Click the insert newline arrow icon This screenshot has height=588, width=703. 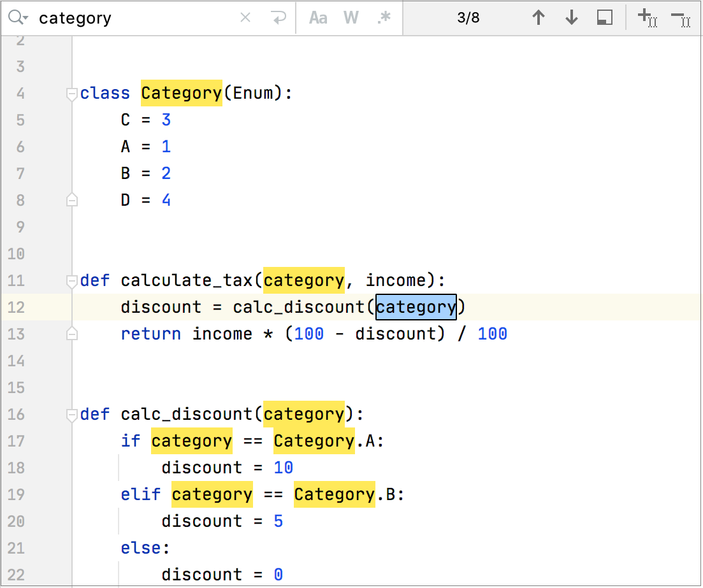(279, 18)
